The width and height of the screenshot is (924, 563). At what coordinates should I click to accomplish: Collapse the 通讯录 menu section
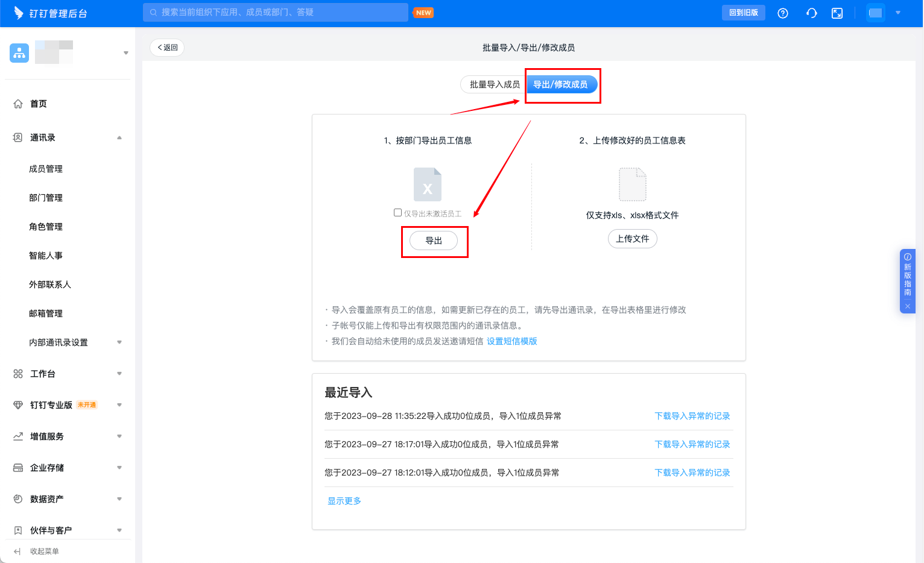[x=119, y=137]
